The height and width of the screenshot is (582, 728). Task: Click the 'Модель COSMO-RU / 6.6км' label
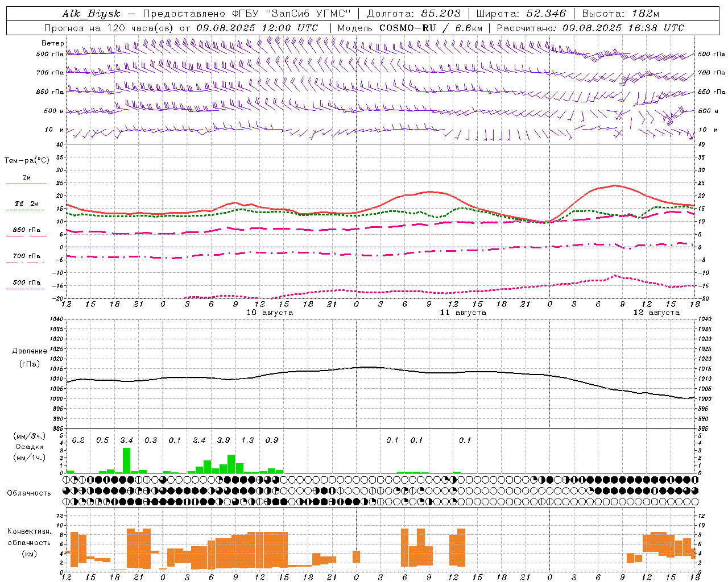[x=410, y=28]
